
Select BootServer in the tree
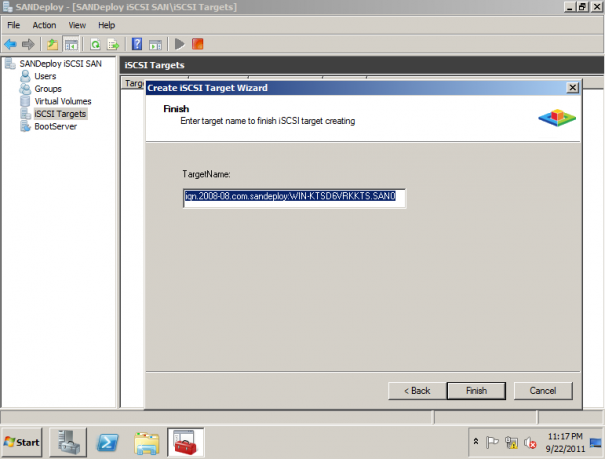(55, 127)
